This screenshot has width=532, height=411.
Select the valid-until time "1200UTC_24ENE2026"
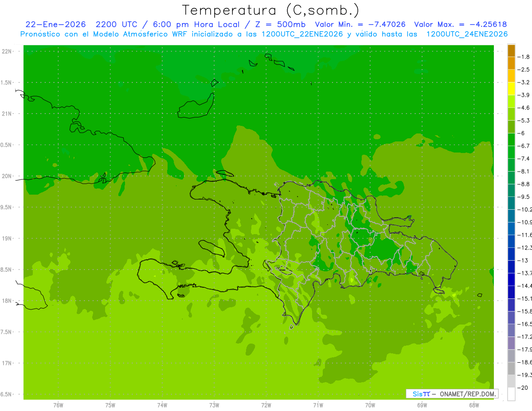pos(467,34)
